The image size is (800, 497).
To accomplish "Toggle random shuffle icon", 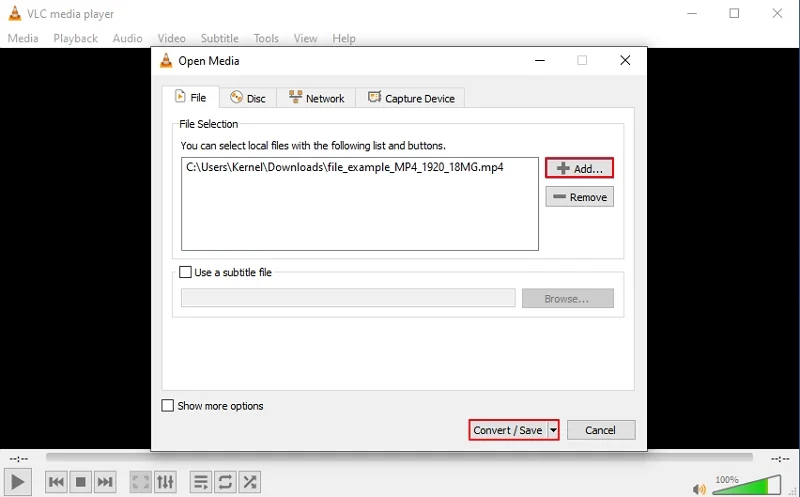I will click(250, 482).
